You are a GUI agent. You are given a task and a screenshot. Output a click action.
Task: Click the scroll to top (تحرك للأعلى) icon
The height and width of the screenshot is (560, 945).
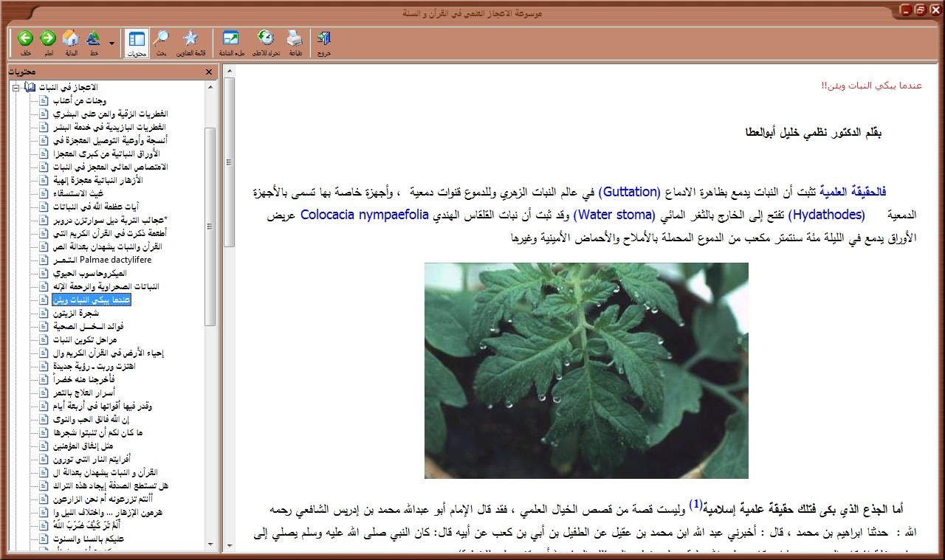(266, 39)
